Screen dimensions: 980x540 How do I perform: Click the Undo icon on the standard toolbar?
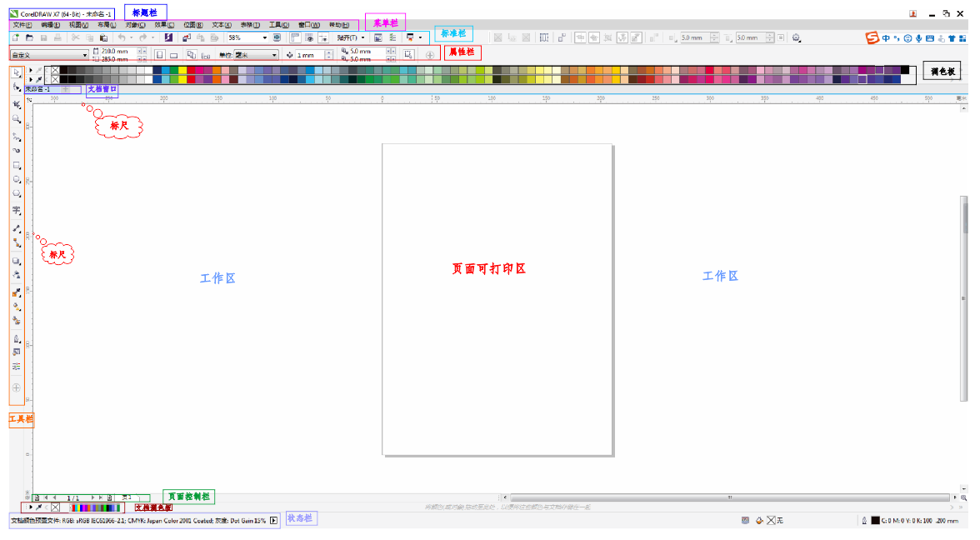coord(123,37)
